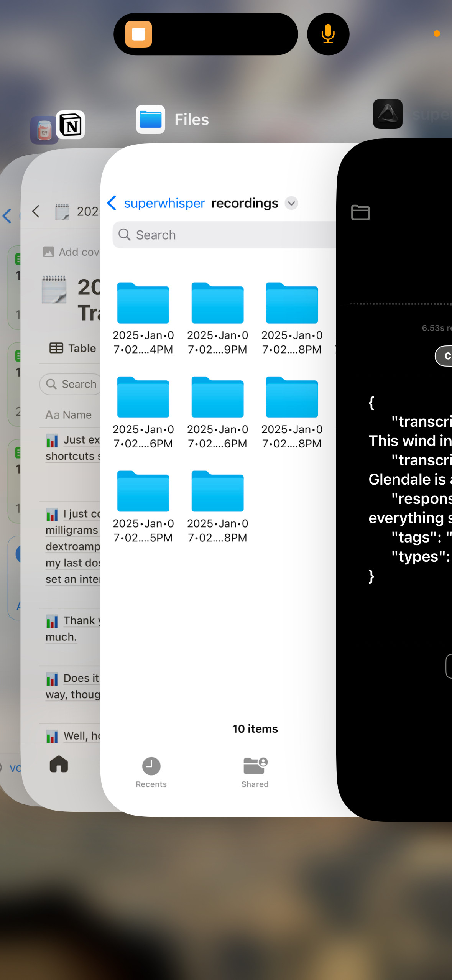Select the 2025•Jan•07•02....5PM folder name

(x=143, y=531)
